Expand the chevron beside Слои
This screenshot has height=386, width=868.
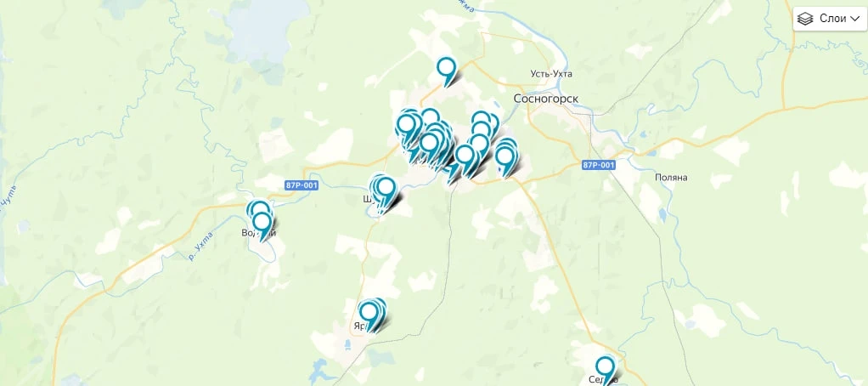point(855,19)
